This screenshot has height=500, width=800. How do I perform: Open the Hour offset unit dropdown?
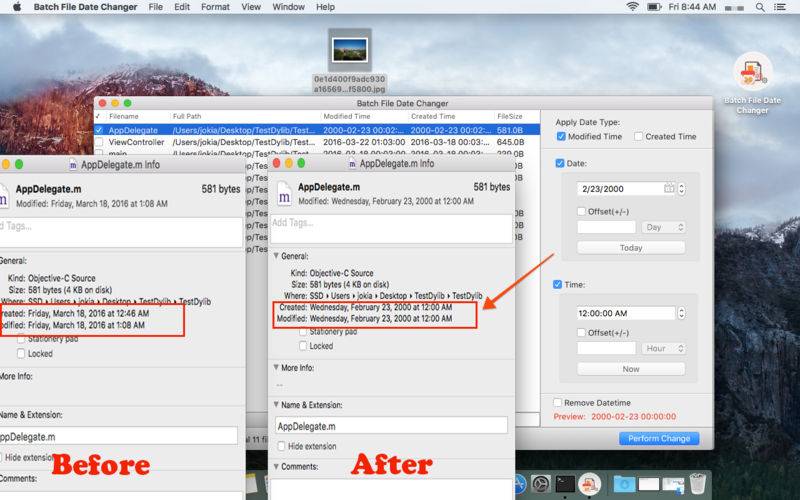(663, 348)
